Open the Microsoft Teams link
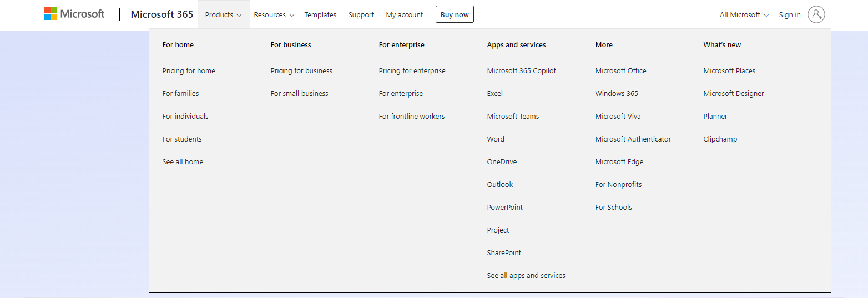 click(513, 117)
